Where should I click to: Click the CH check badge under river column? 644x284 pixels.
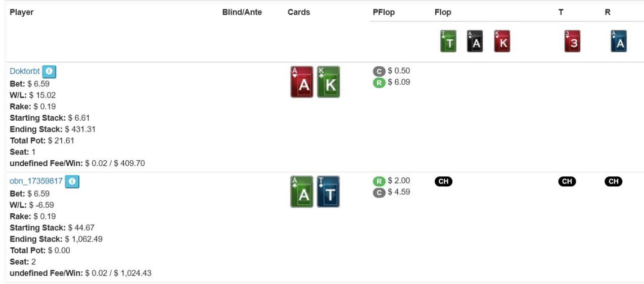[x=614, y=181]
